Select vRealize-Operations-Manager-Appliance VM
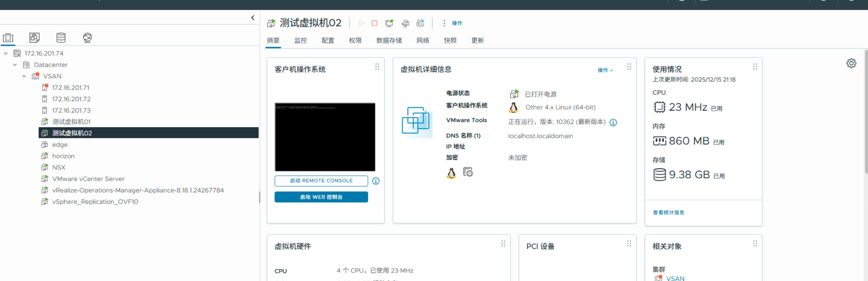 pos(138,191)
